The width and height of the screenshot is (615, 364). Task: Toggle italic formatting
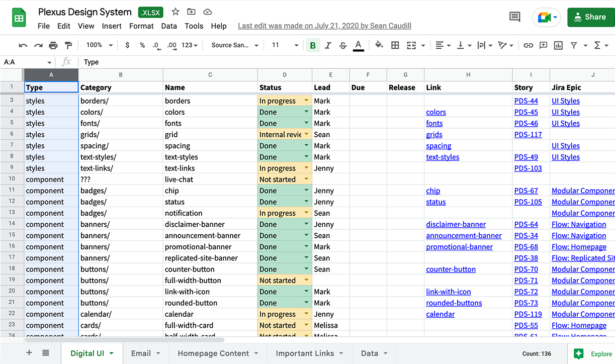click(x=328, y=45)
